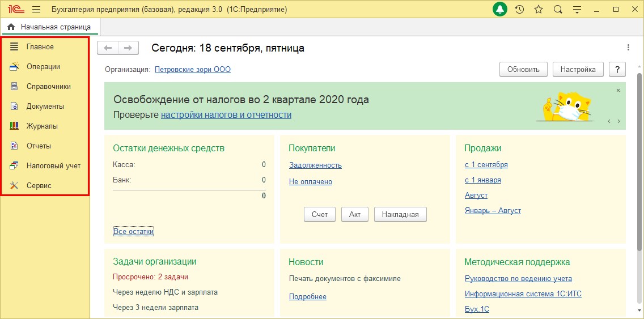Open the three-dot more options menu
This screenshot has height=319, width=644.
click(x=628, y=48)
